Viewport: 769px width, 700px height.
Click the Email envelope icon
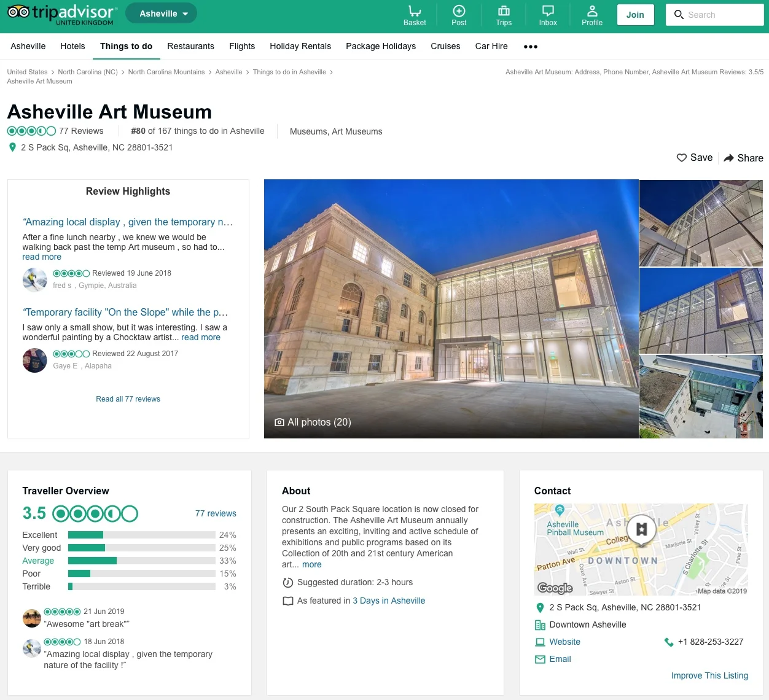540,659
